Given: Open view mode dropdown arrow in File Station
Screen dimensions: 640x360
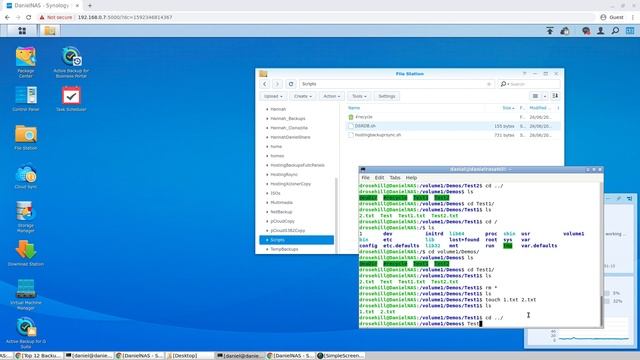Looking at the screenshot, I should tap(544, 96).
